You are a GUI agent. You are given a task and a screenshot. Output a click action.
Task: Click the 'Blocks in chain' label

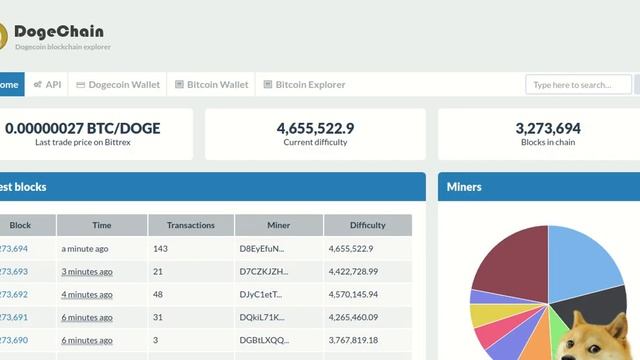click(548, 142)
